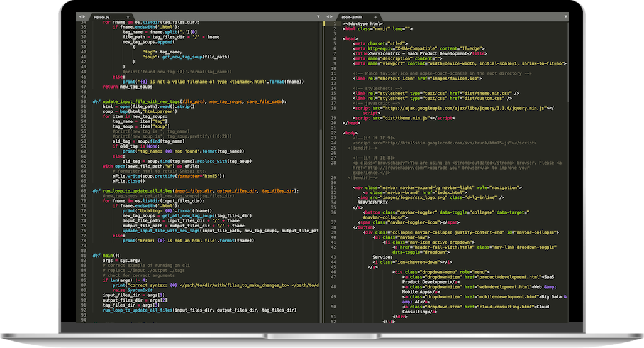This screenshot has width=644, height=348.
Task: Go to previous tab in left pane
Action: point(80,17)
